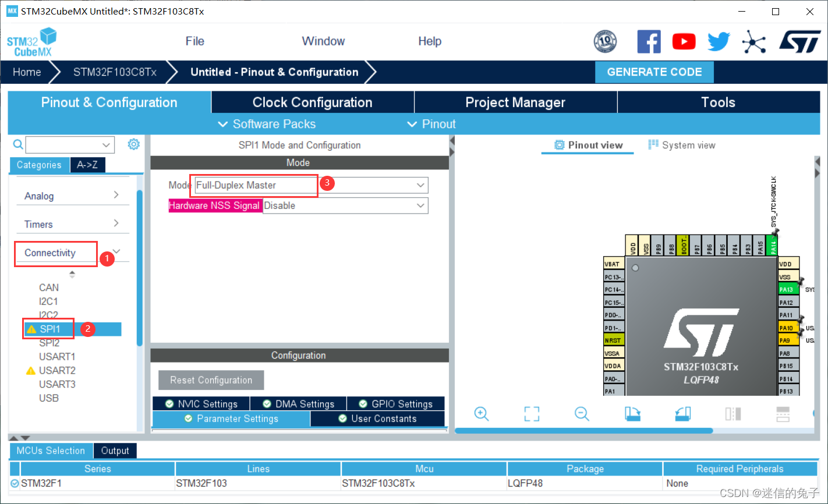
Task: Open the ST Facebook page icon
Action: [x=649, y=42]
